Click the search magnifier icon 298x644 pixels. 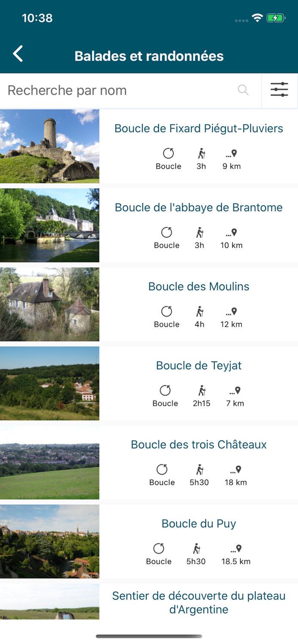pyautogui.click(x=243, y=90)
